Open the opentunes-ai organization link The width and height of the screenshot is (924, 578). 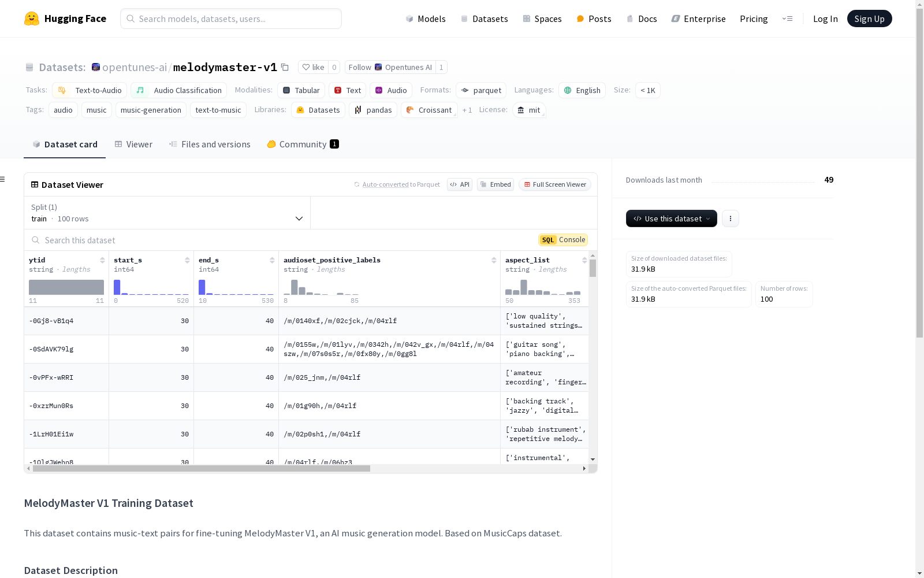pyautogui.click(x=135, y=67)
